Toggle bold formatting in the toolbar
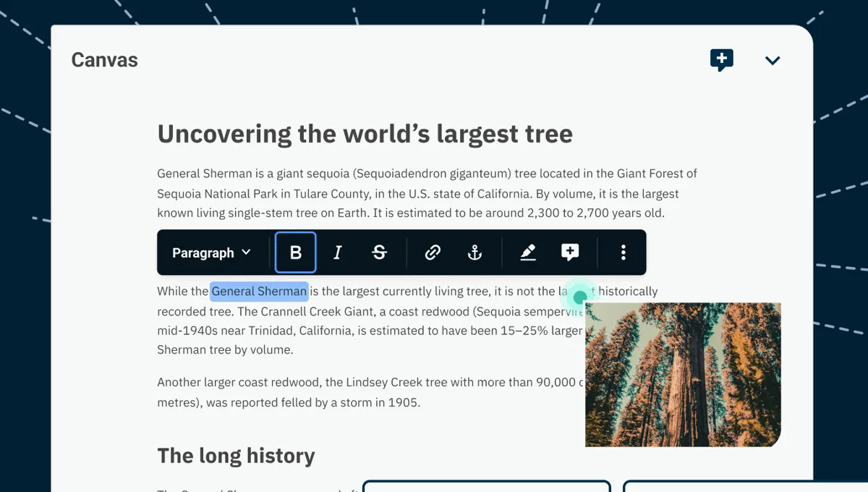Screen dimensions: 868x492 295,253
